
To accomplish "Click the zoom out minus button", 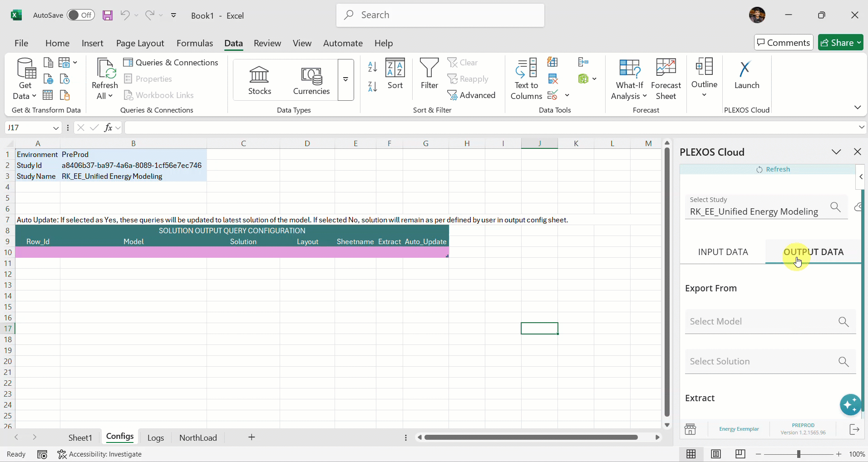I will (x=758, y=454).
